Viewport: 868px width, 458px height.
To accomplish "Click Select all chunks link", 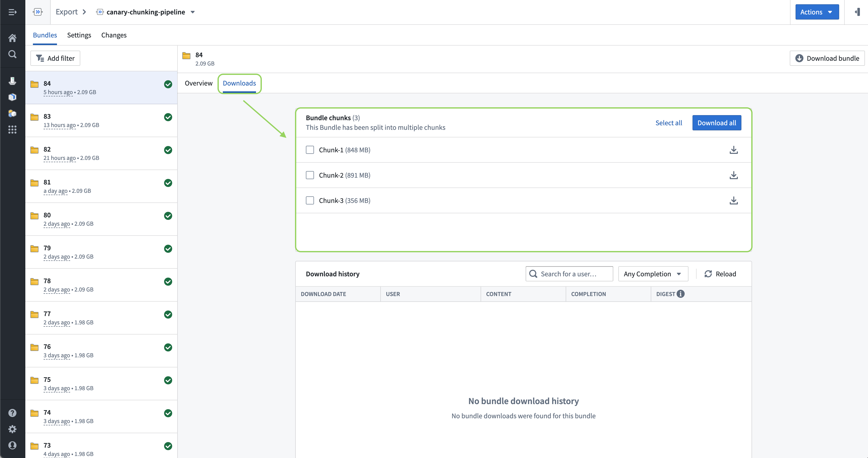I will [668, 123].
